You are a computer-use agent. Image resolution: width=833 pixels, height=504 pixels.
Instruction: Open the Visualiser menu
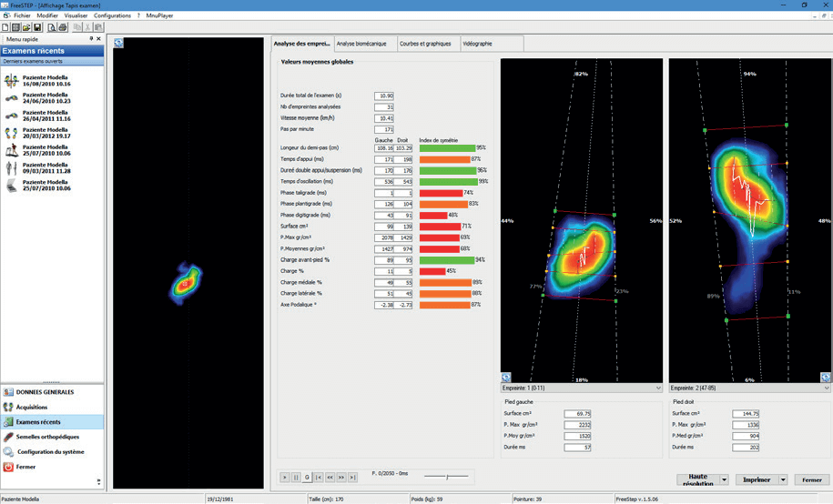point(76,15)
